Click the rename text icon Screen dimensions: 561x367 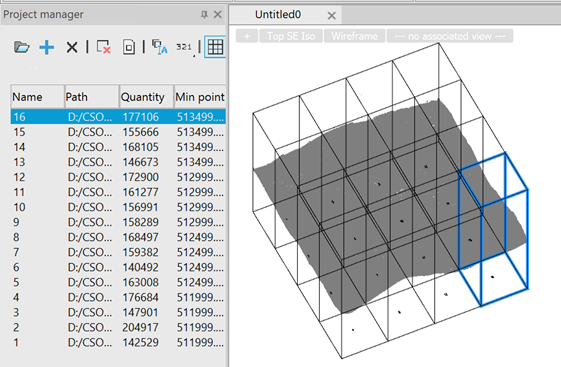tap(160, 47)
